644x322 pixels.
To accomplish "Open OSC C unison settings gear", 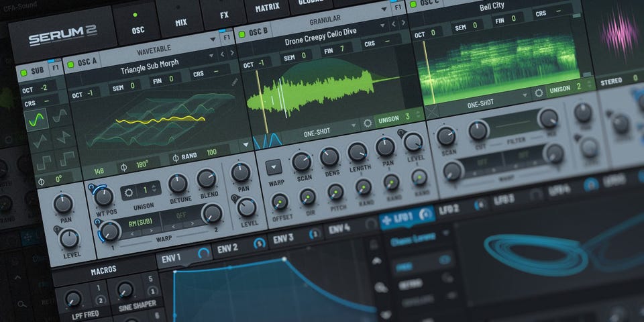I will tap(539, 93).
